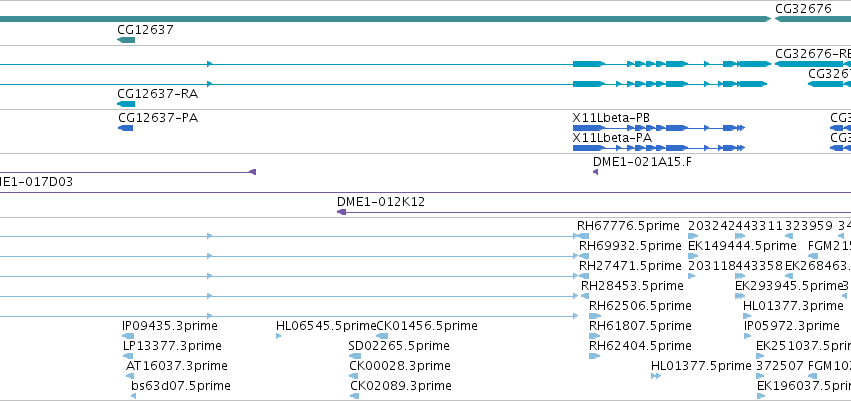Select the CK00028.3prime EST glyph
The height and width of the screenshot is (401, 851).
click(354, 375)
